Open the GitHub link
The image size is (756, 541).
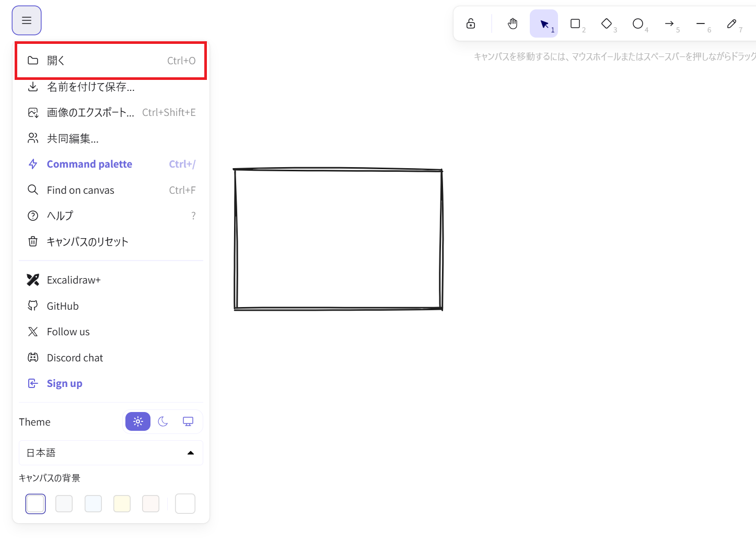[x=63, y=306]
